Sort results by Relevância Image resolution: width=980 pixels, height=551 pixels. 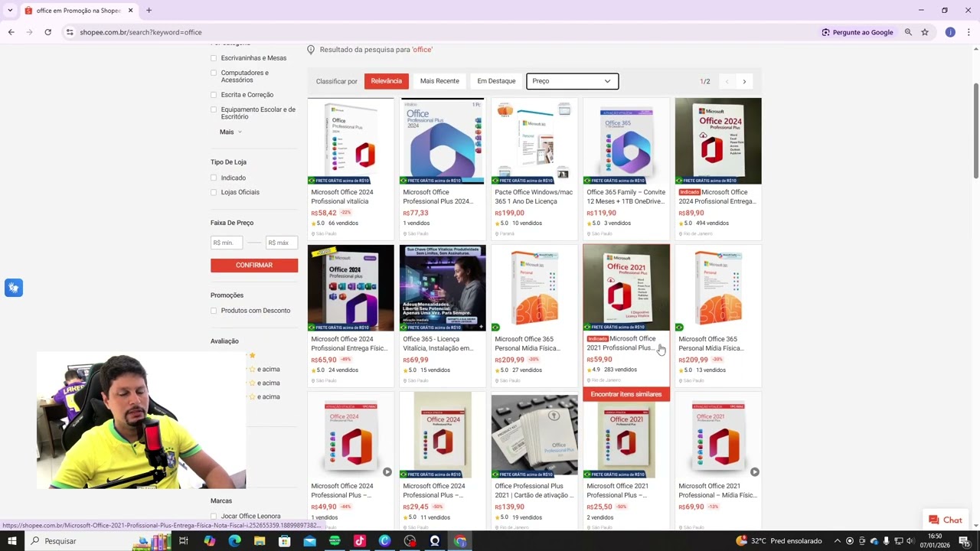pos(387,81)
